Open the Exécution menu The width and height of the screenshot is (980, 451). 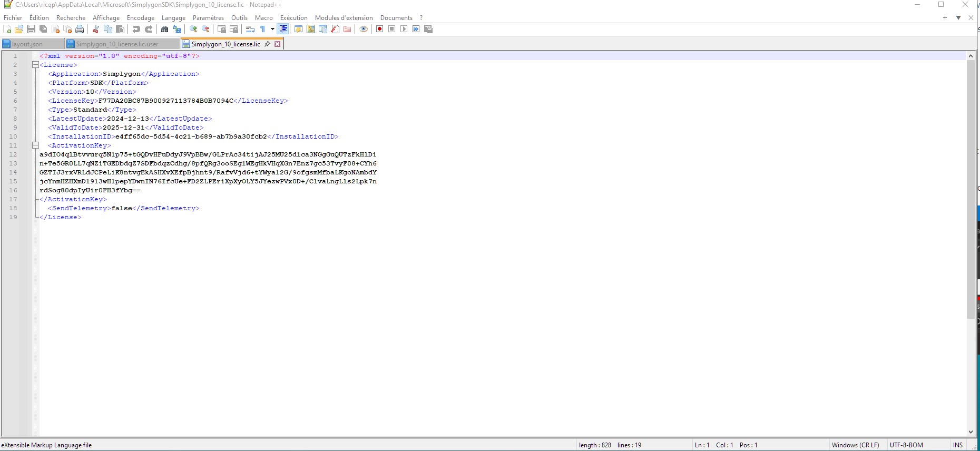click(x=293, y=18)
